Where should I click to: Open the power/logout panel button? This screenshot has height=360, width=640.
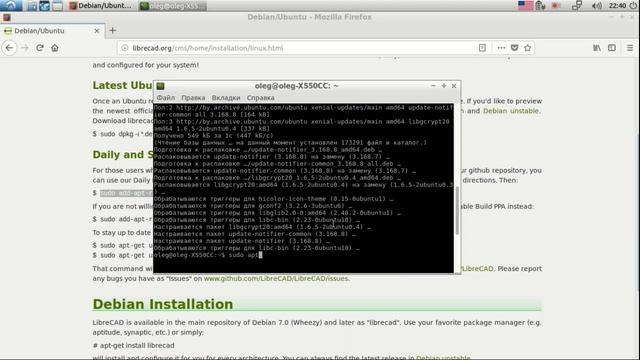633,5
